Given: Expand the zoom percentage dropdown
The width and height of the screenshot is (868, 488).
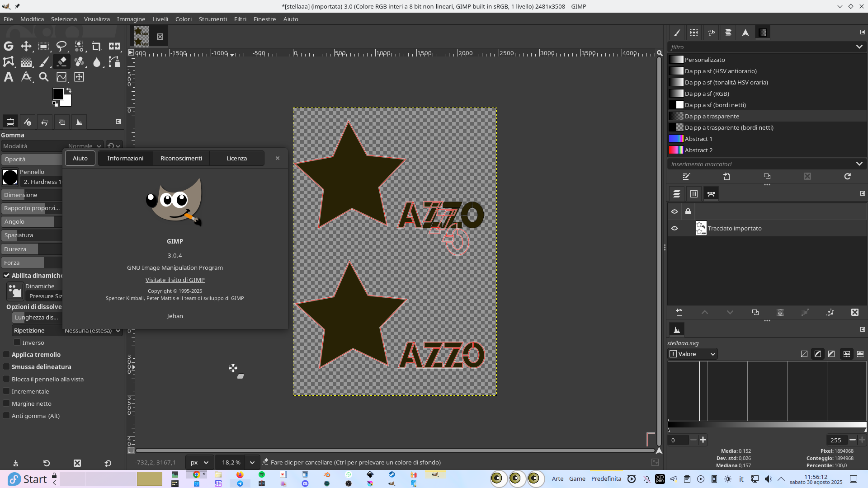Looking at the screenshot, I should click(x=252, y=462).
